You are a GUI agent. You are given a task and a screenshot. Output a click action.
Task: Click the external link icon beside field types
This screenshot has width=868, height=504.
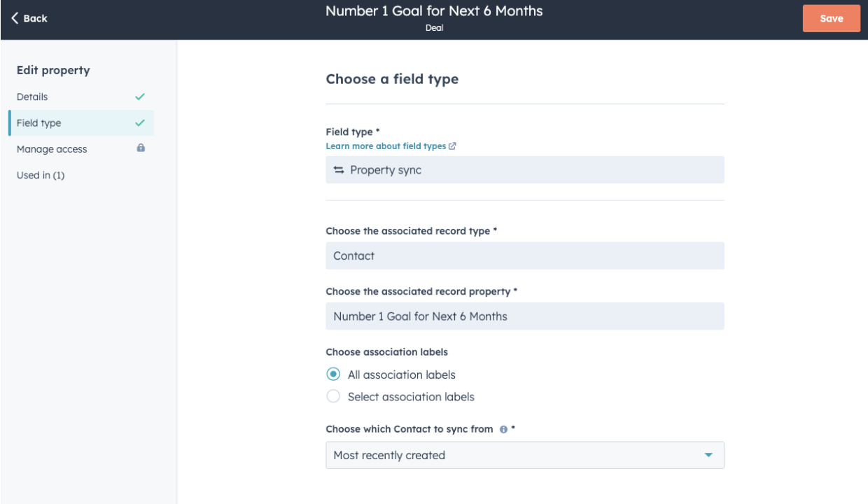click(x=452, y=146)
